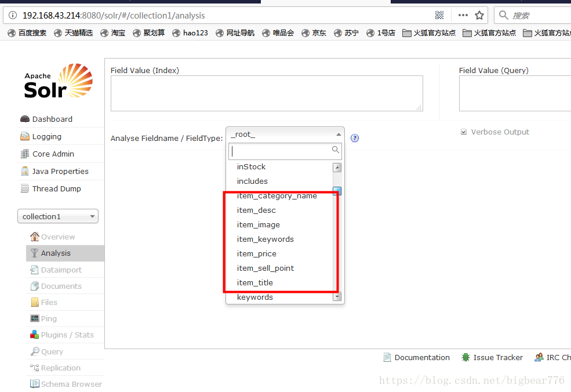Open the Dataimport page

(61, 270)
